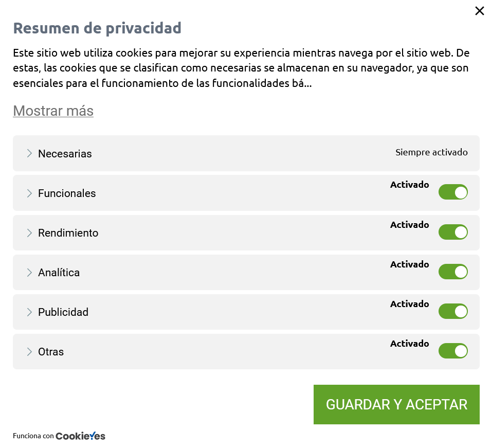Expand the Rendimiento chevron arrow
The width and height of the screenshot is (491, 448).
pos(29,233)
